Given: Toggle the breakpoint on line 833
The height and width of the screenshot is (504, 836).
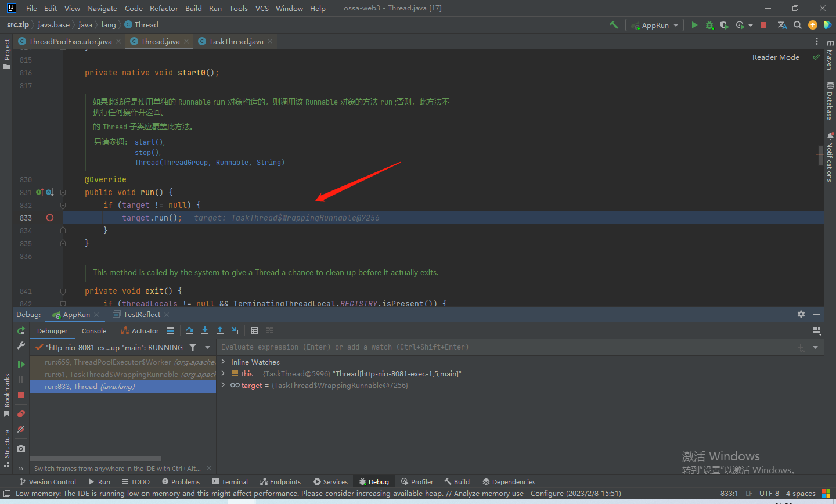Looking at the screenshot, I should [x=50, y=218].
